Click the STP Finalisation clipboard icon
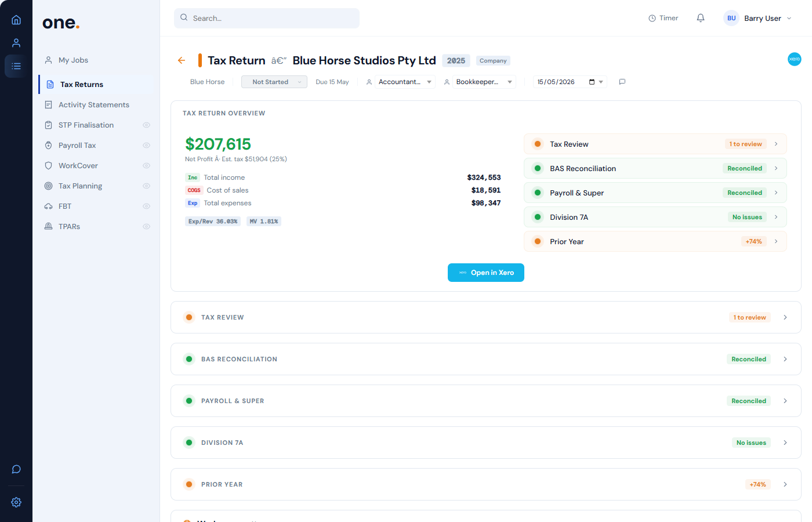 click(49, 125)
